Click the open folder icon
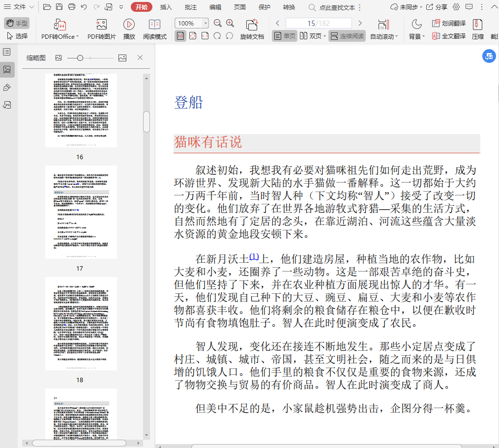 click(47, 7)
